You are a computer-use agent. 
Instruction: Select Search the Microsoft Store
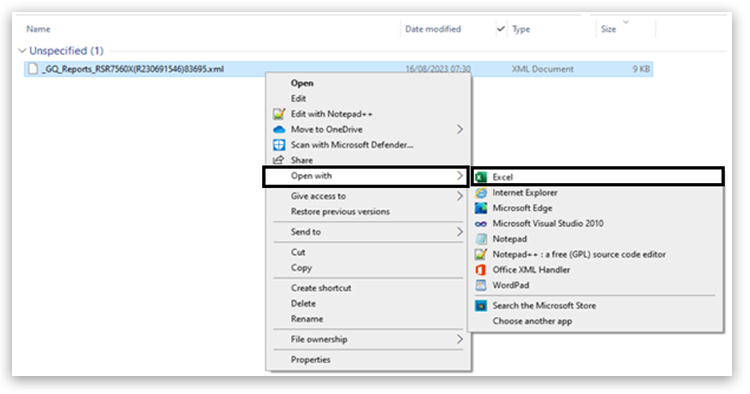tap(544, 306)
